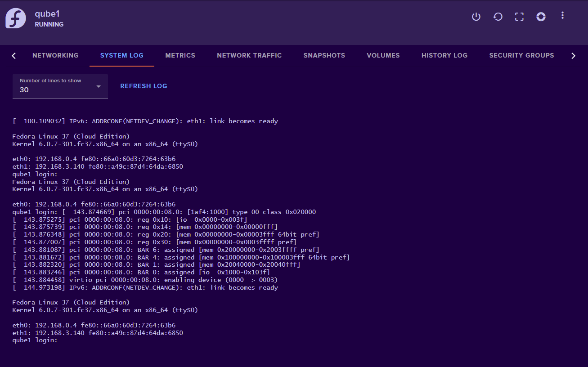The height and width of the screenshot is (367, 588).
Task: Open the console fullscreen icon
Action: click(519, 17)
